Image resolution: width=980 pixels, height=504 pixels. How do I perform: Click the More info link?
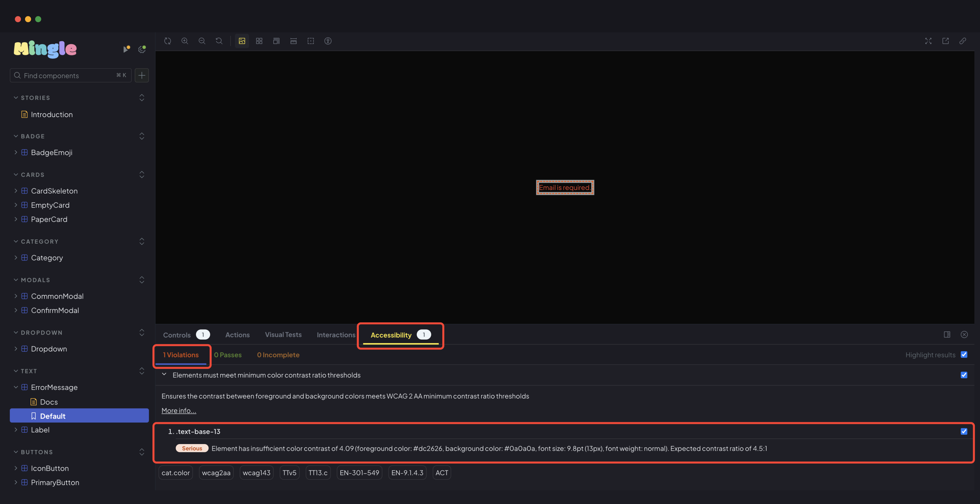coord(179,410)
